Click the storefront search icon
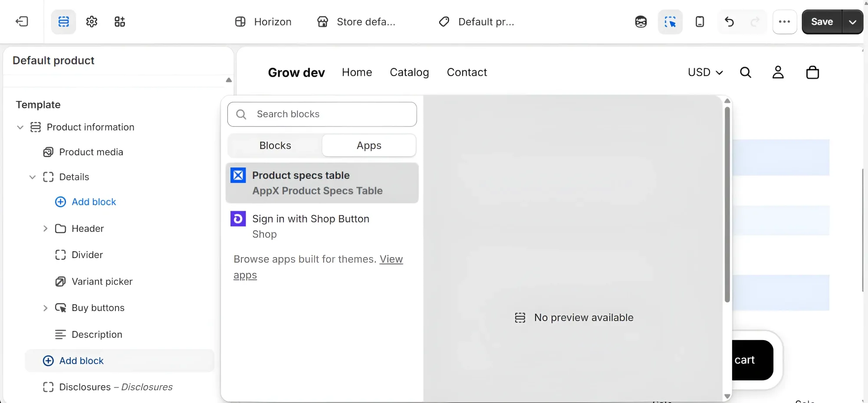This screenshot has width=868, height=403. click(x=746, y=72)
